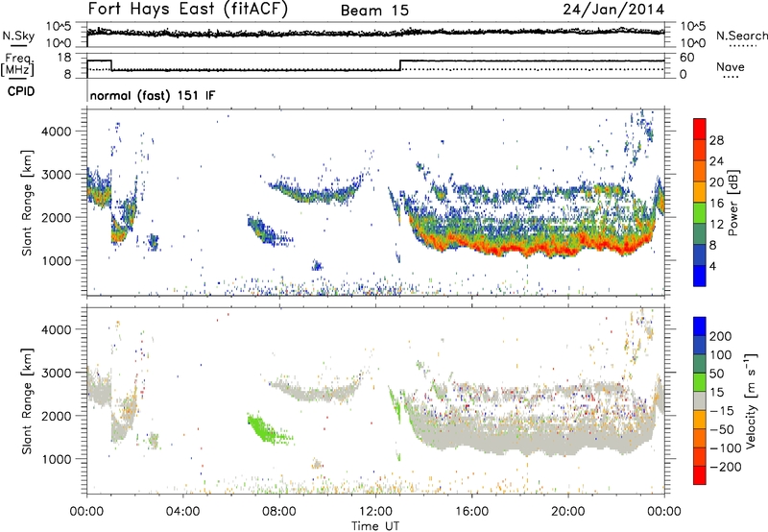Click the frequency step-up near 13:00 UT
This screenshot has height=532, width=768.
click(400, 65)
